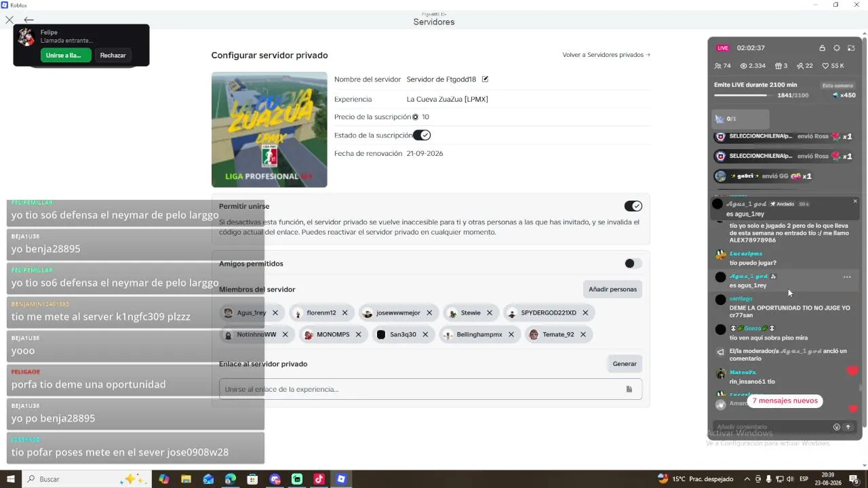Remove MONOMPS from server members

coord(358,335)
